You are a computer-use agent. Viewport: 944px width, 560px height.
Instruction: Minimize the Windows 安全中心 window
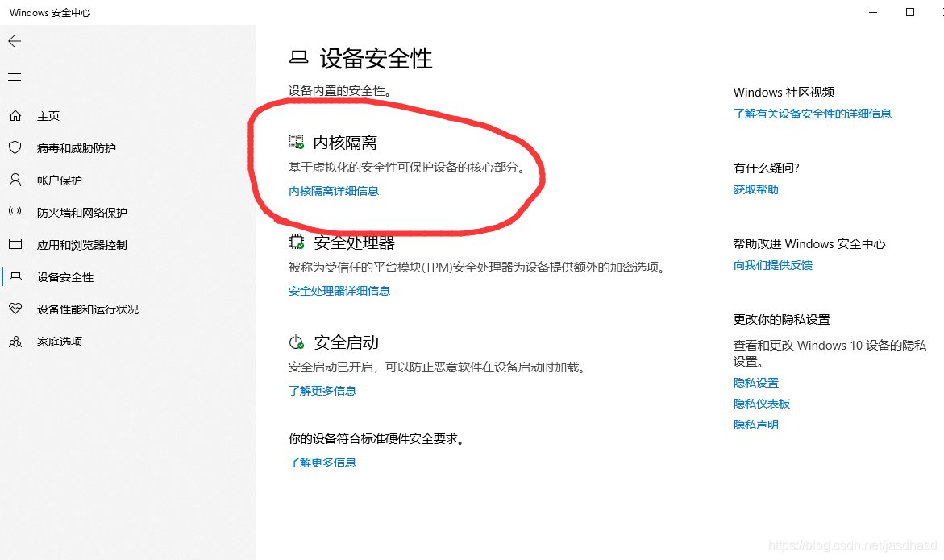tap(873, 12)
